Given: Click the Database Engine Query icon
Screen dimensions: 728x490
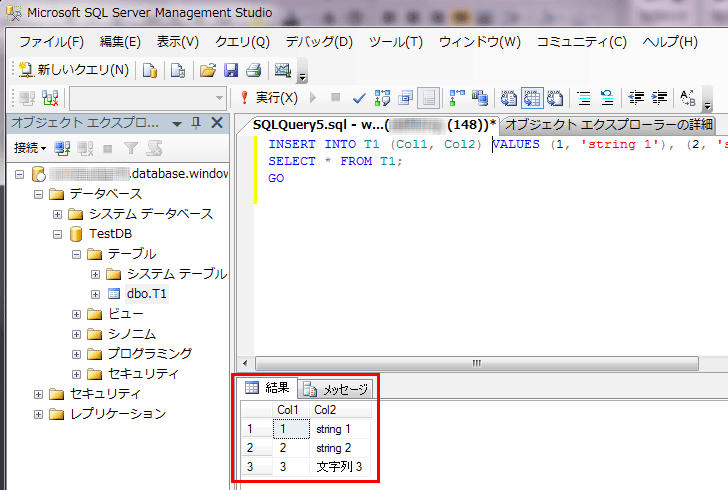Looking at the screenshot, I should 150,70.
